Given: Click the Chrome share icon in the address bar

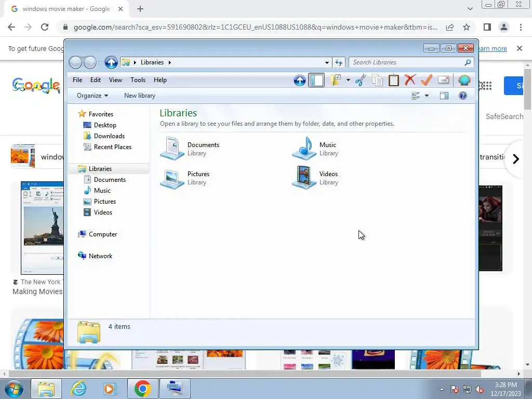Looking at the screenshot, I should [x=450, y=27].
